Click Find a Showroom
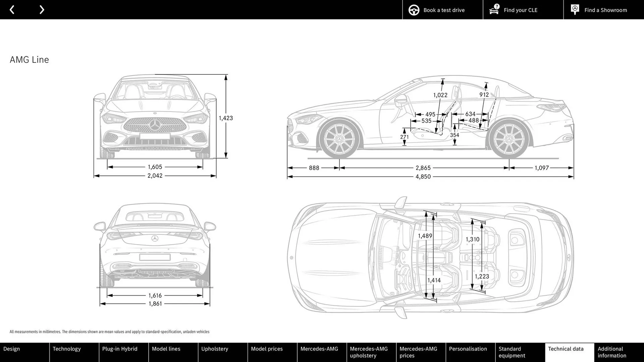The height and width of the screenshot is (362, 644). [x=605, y=10]
